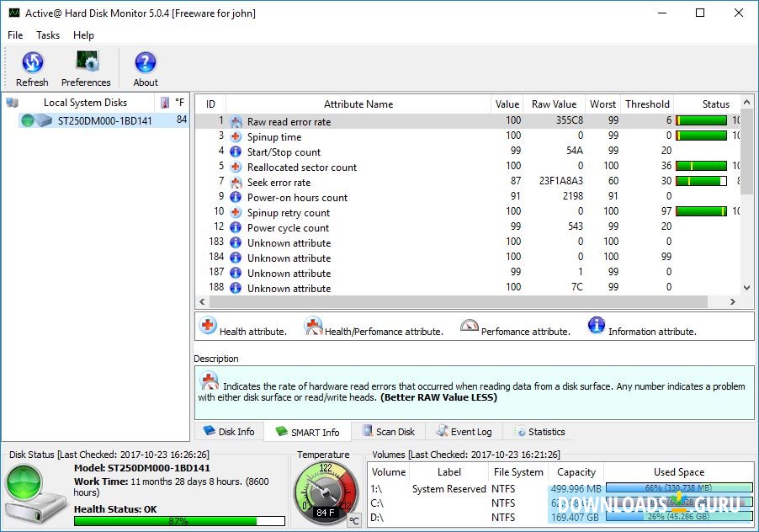Select the 'Power-on hours count' row text
This screenshot has height=532, width=759.
click(297, 198)
